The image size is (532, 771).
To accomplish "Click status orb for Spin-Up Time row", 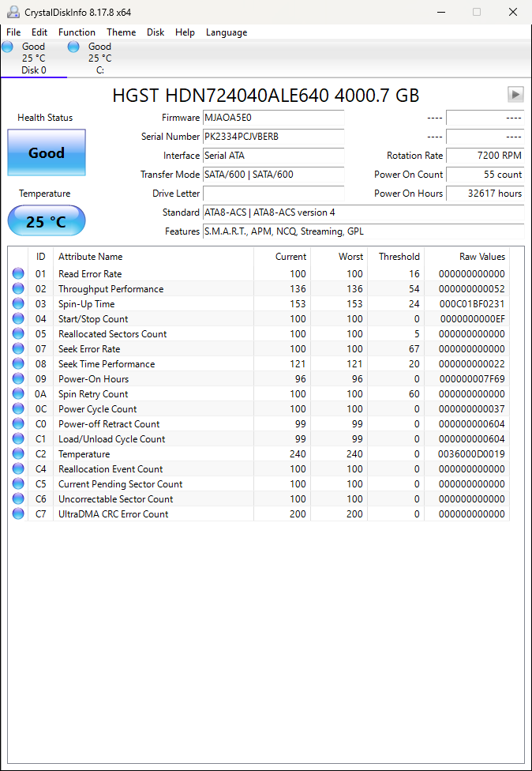I will [18, 304].
